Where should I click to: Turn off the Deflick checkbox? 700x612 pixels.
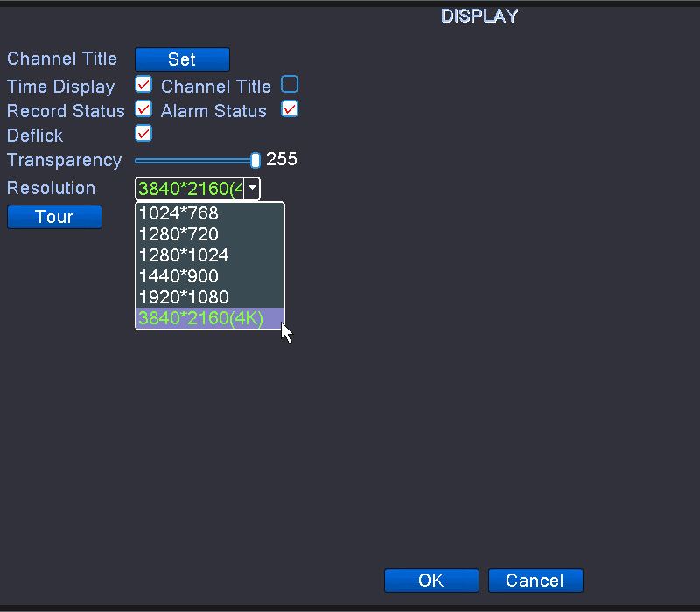[143, 134]
